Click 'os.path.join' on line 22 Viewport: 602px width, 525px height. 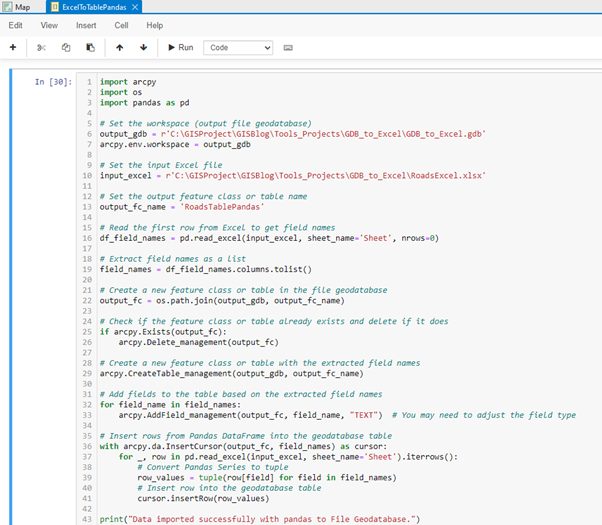tap(185, 300)
